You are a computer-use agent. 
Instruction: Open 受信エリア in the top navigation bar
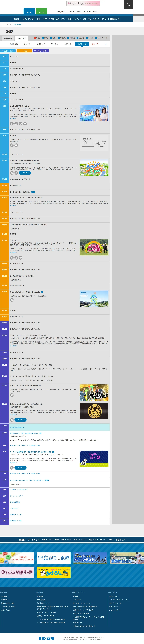coord(115,19)
